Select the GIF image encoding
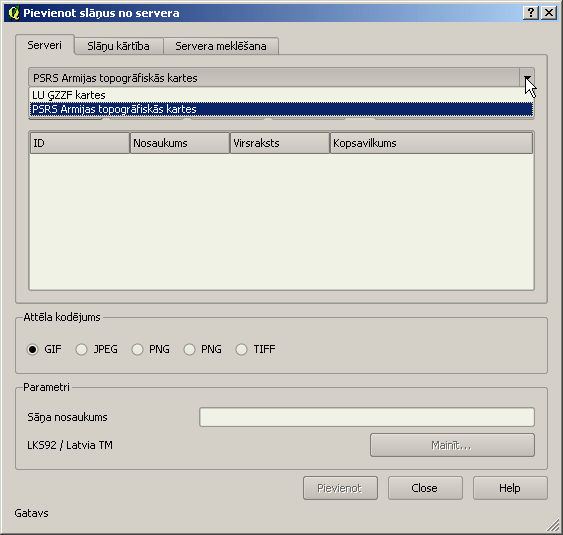Viewport: 563px width, 535px height. click(33, 349)
